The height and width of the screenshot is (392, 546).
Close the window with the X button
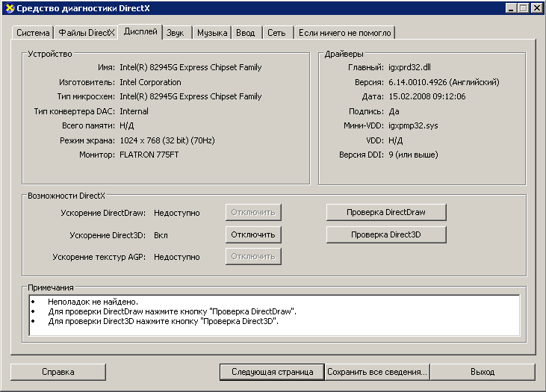(536, 8)
